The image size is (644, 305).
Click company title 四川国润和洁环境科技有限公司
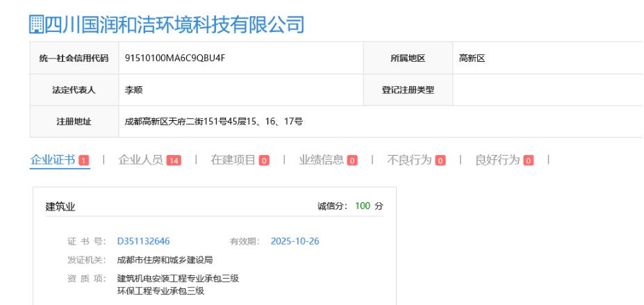point(174,24)
